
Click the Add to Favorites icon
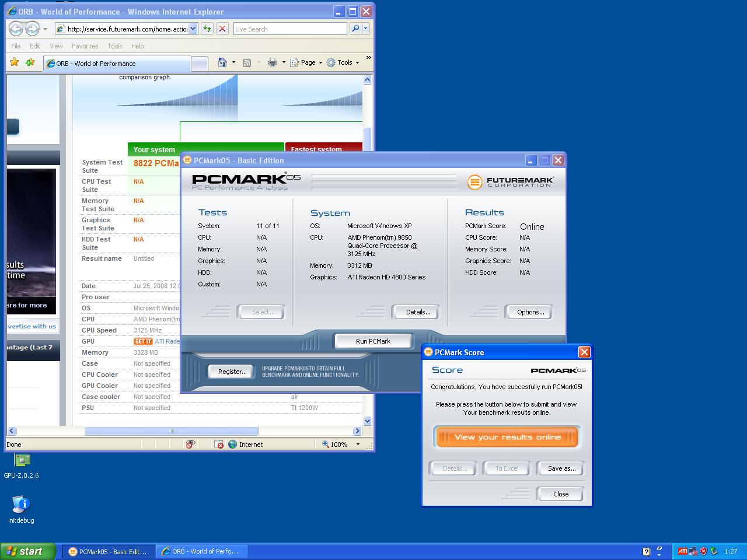(x=30, y=62)
